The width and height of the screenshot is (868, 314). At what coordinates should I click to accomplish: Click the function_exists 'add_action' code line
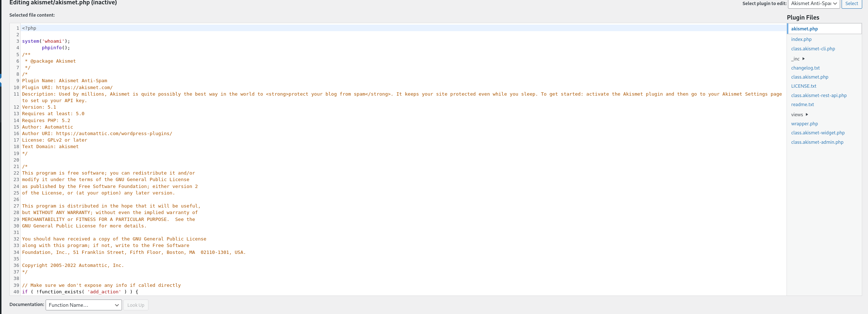click(x=80, y=292)
